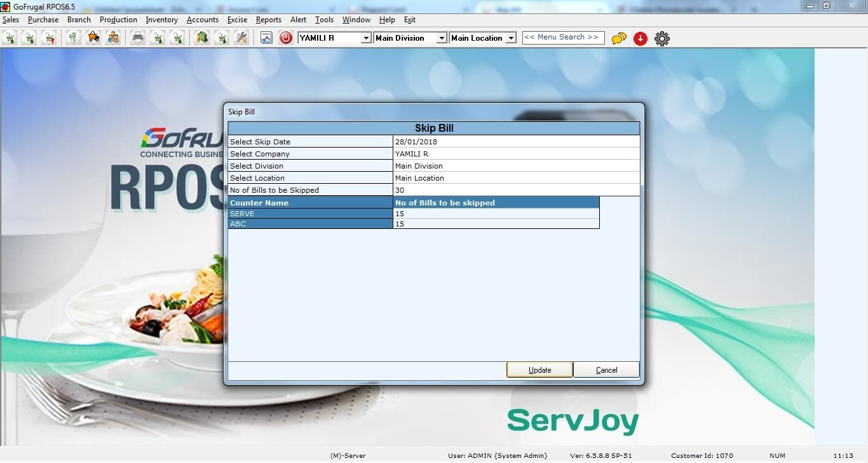
Task: Click the 'No of Bills to be skipped' column header
Action: point(496,203)
